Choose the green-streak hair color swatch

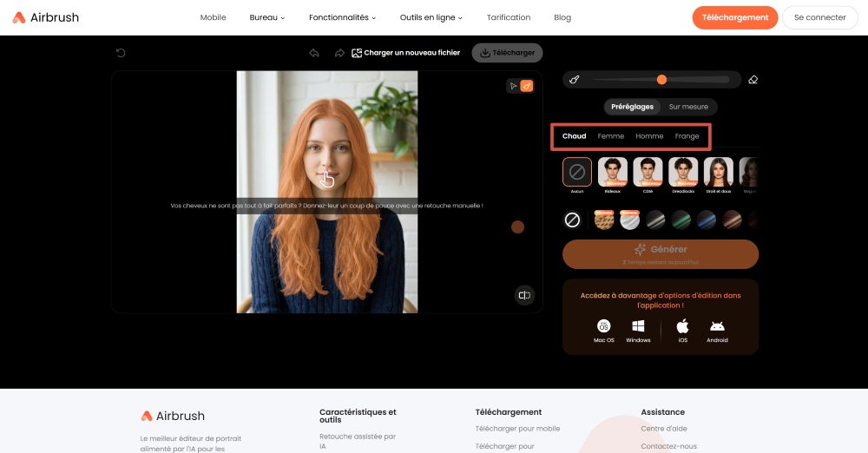[x=681, y=220]
